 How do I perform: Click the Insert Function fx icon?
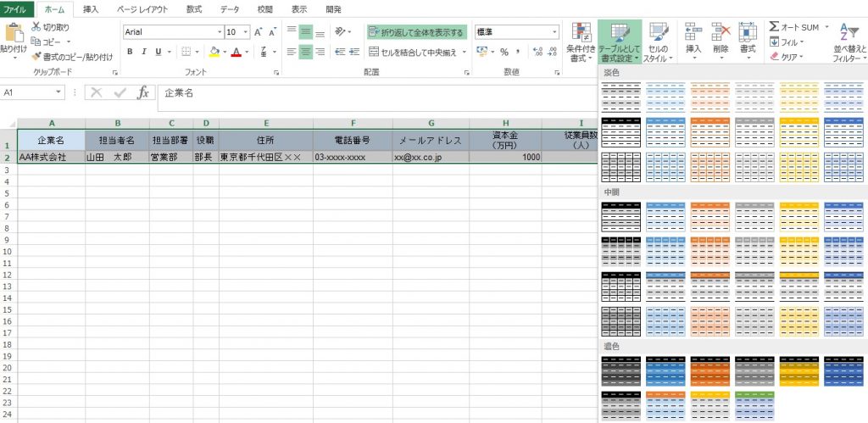(143, 92)
